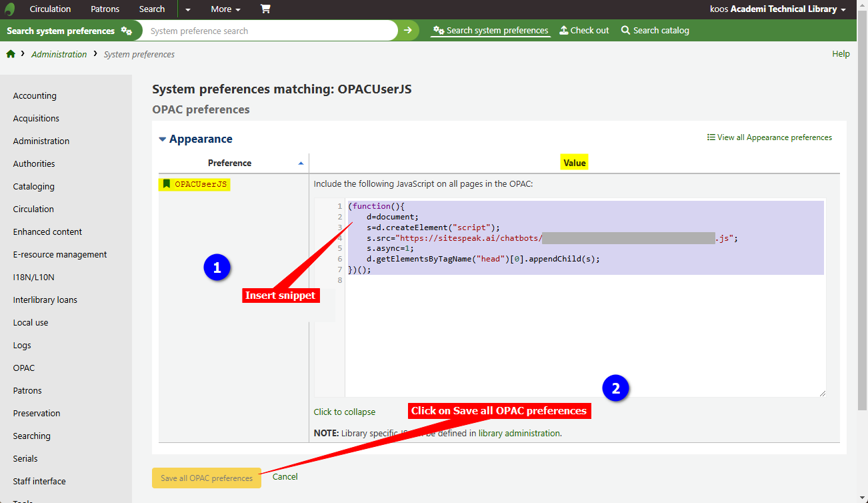The width and height of the screenshot is (868, 503).
Task: Click the home icon in breadcrumb
Action: coord(11,54)
